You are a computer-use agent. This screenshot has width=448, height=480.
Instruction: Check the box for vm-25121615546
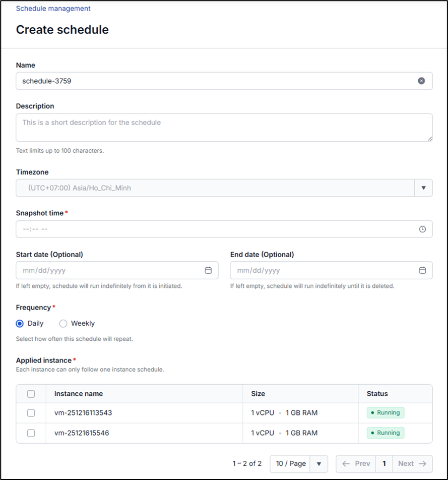31,433
